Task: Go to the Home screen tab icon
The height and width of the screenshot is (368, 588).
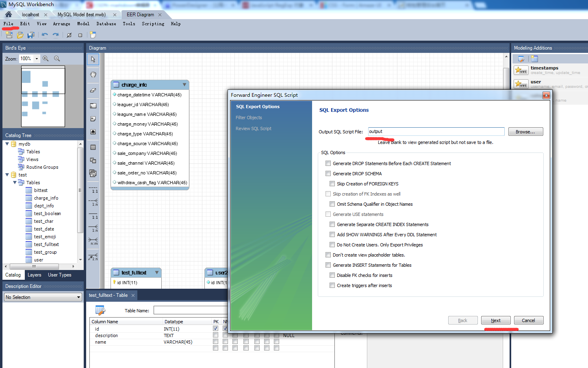Action: pos(9,14)
